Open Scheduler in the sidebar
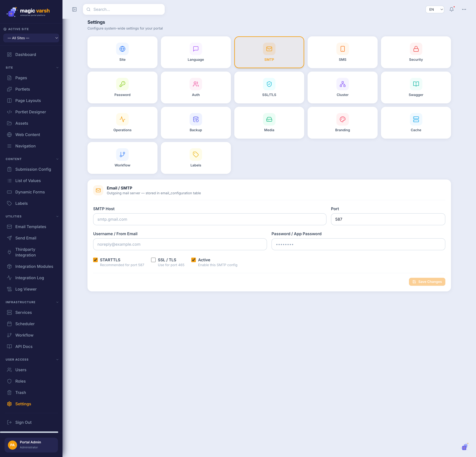This screenshot has width=476, height=457. [31, 324]
